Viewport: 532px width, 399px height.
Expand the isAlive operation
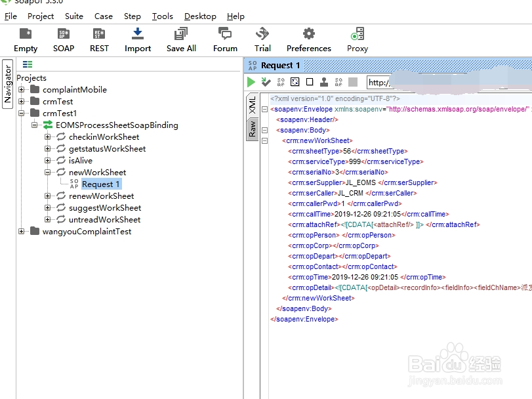pos(48,161)
